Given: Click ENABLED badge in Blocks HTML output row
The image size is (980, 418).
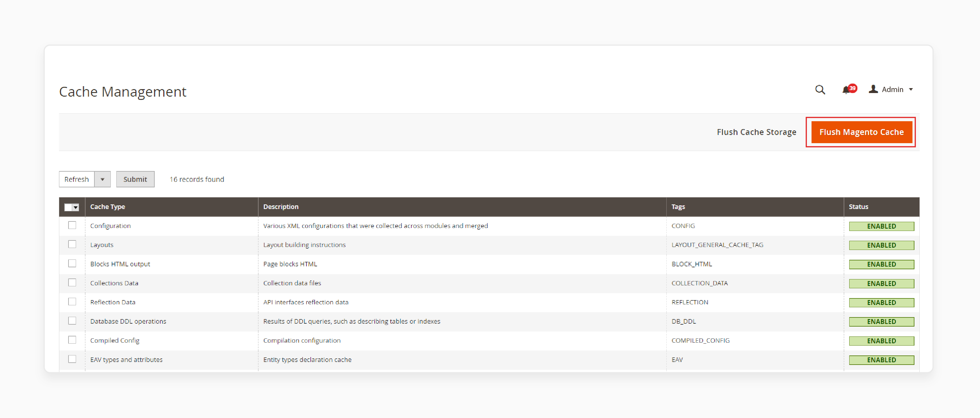Looking at the screenshot, I should pos(881,264).
